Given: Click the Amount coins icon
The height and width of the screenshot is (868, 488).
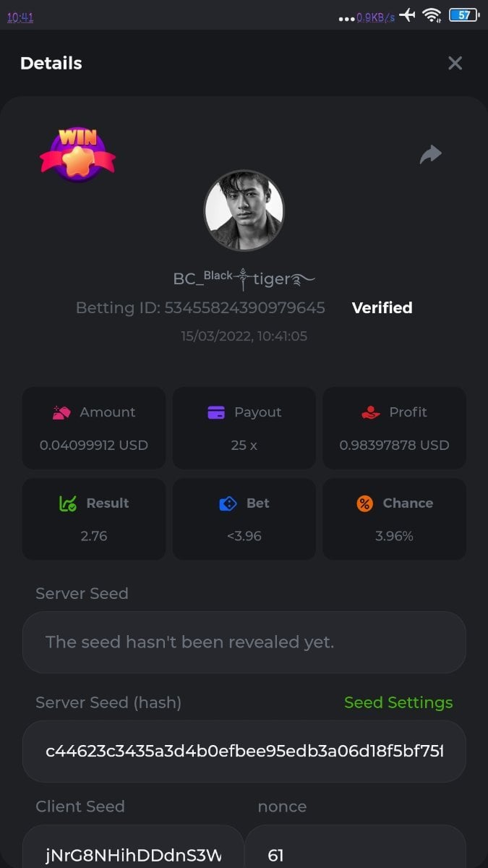Looking at the screenshot, I should (x=61, y=412).
